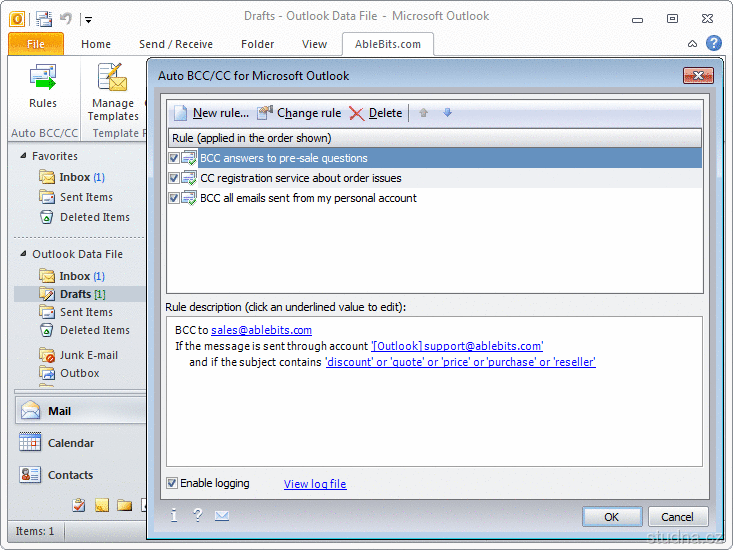The width and height of the screenshot is (733, 550).
Task: Create a New rule in the dialog
Action: click(211, 113)
